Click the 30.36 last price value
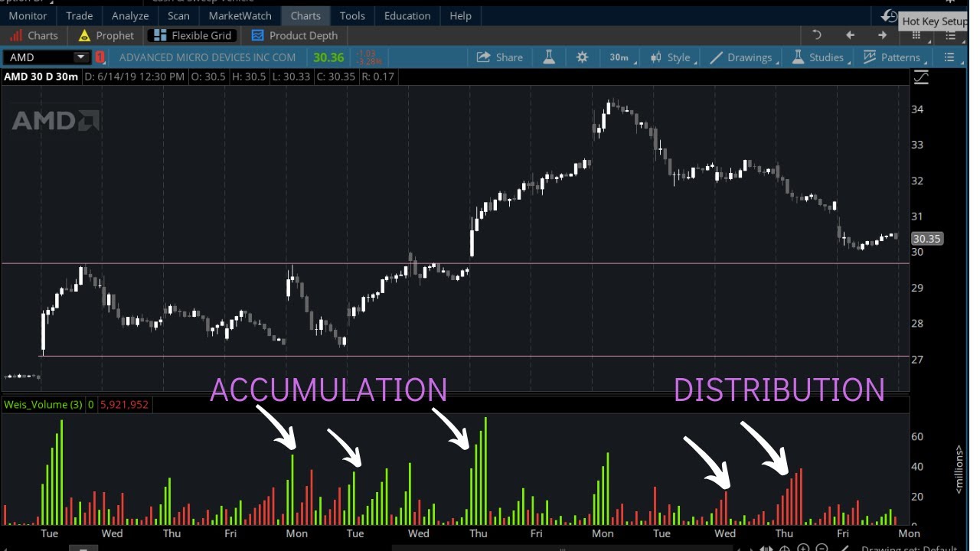This screenshot has height=551, width=980. click(328, 57)
